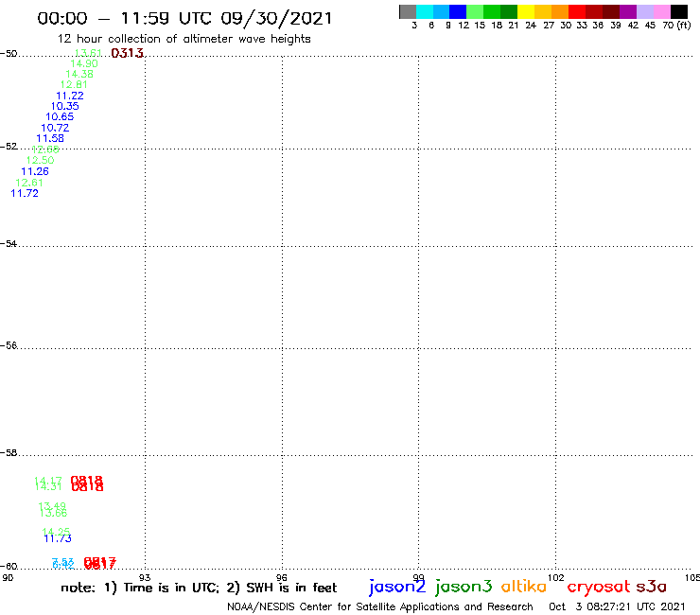Click the -50 latitude axis label
Image resolution: width=700 pixels, height=615 pixels.
[9, 54]
